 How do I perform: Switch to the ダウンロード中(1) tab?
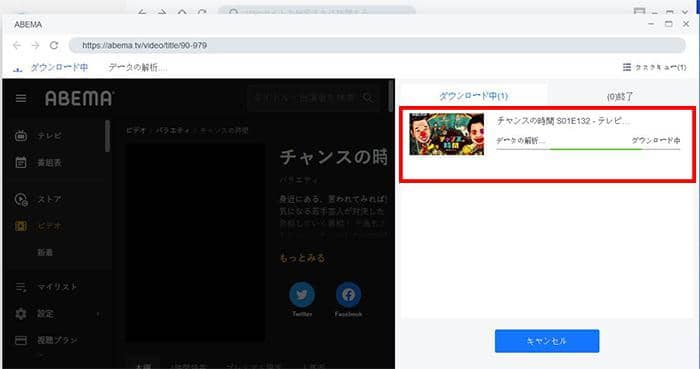(x=474, y=96)
